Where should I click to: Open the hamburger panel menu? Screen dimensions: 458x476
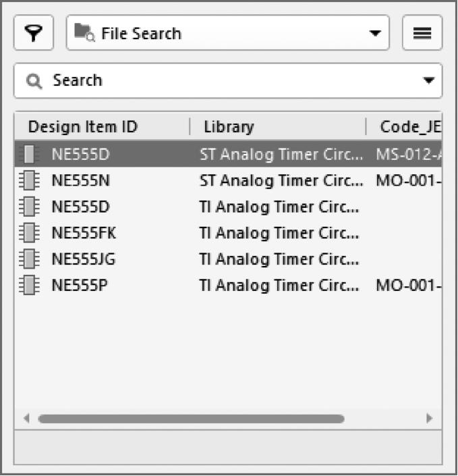pos(422,33)
